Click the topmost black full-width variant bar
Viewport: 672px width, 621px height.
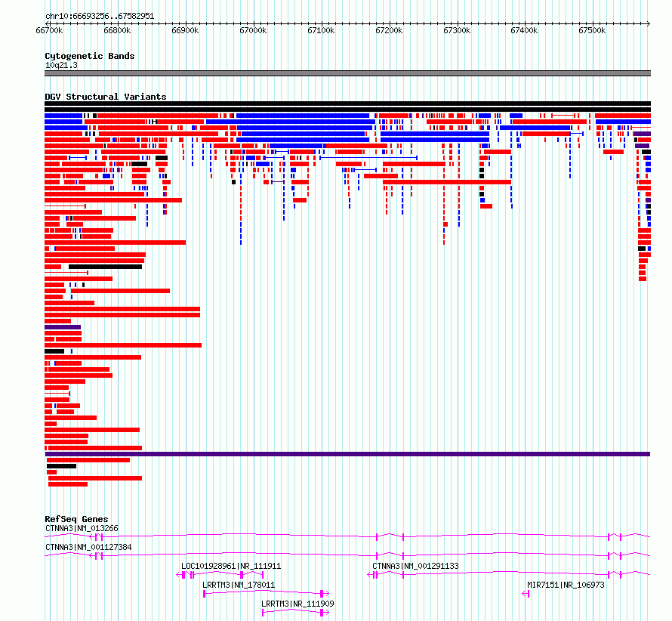(347, 103)
